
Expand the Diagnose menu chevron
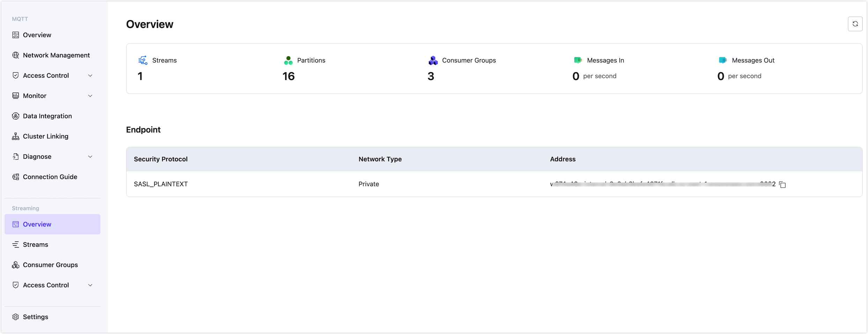90,157
